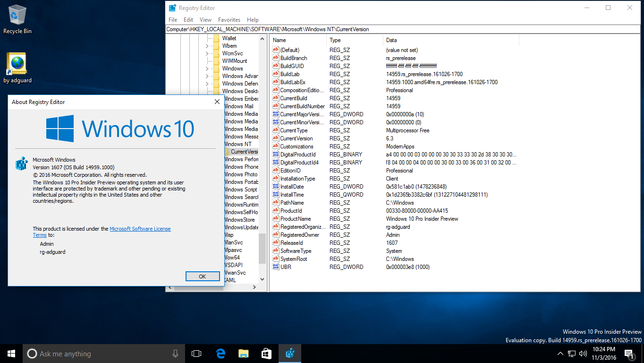This screenshot has height=363, width=644.
Task: Click the tree pane horizontal scroll right arrow
Action: (254, 287)
